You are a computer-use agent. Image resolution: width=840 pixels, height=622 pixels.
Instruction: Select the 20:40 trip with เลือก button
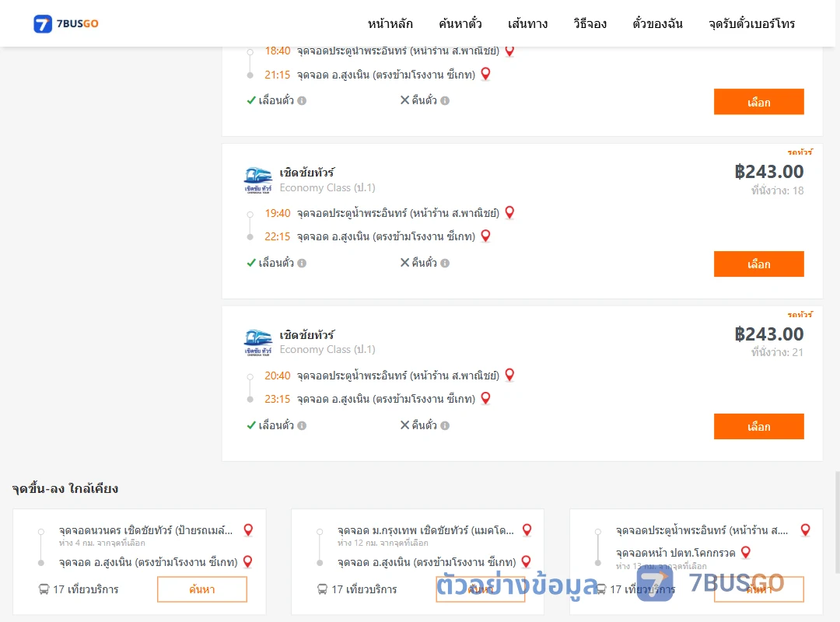[758, 426]
